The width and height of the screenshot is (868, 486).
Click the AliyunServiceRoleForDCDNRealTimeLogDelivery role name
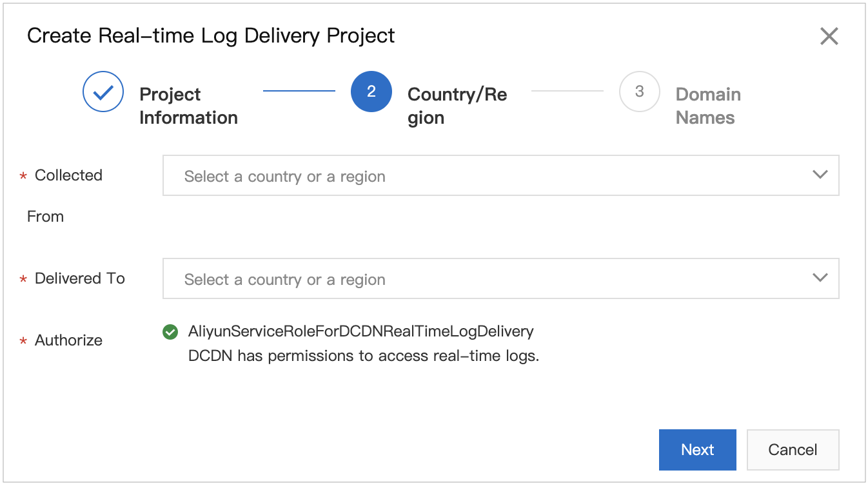tap(360, 332)
